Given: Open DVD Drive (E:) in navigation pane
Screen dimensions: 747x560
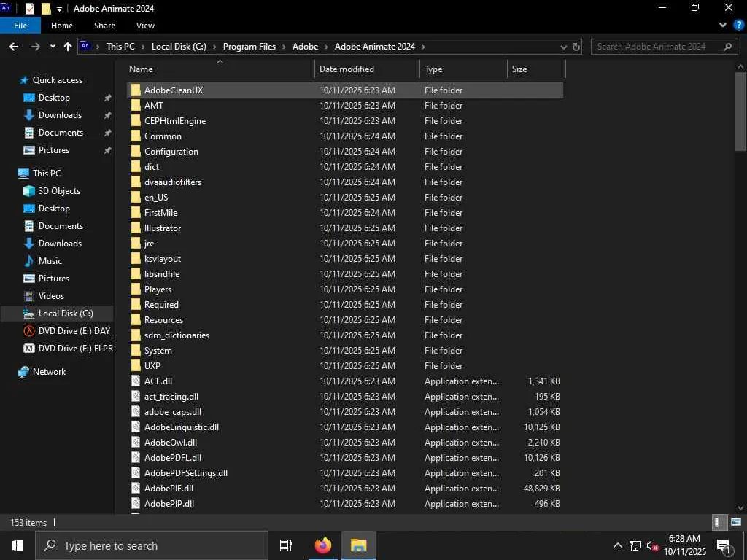Looking at the screenshot, I should click(75, 331).
